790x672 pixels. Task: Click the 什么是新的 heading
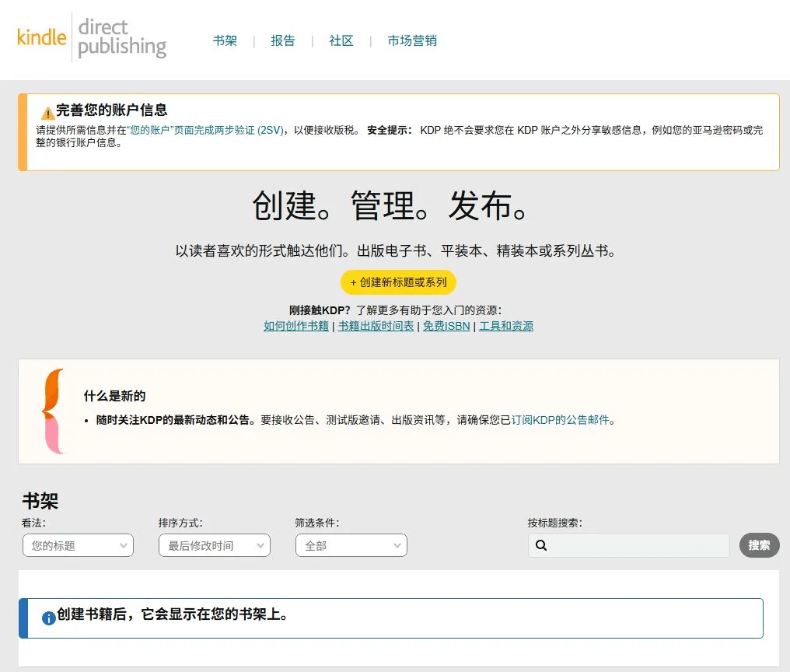click(115, 396)
